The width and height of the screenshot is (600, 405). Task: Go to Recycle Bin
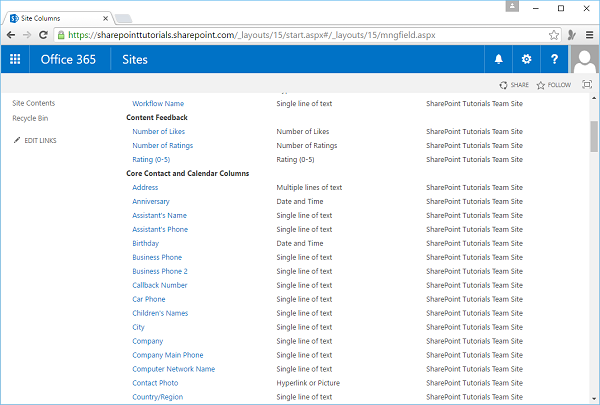[x=30, y=118]
